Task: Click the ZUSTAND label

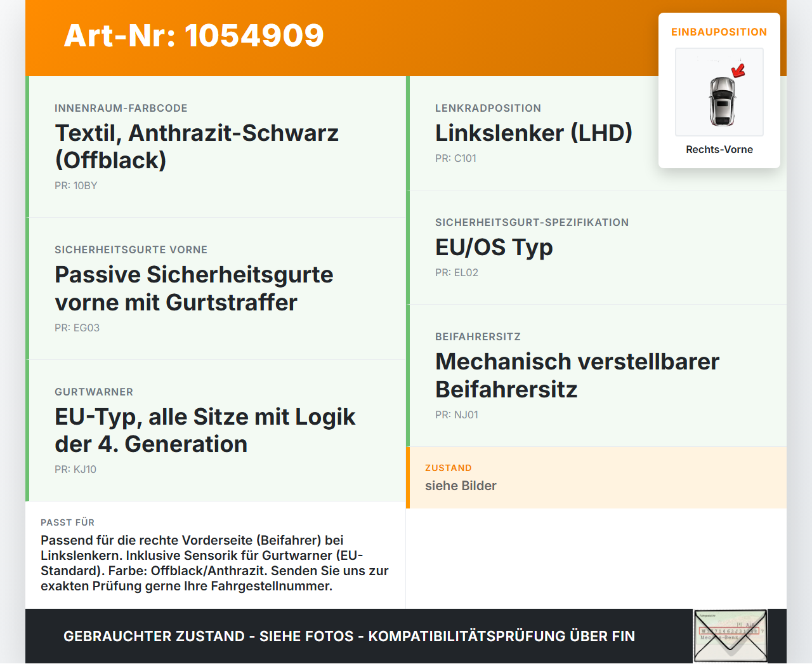Action: (x=449, y=468)
